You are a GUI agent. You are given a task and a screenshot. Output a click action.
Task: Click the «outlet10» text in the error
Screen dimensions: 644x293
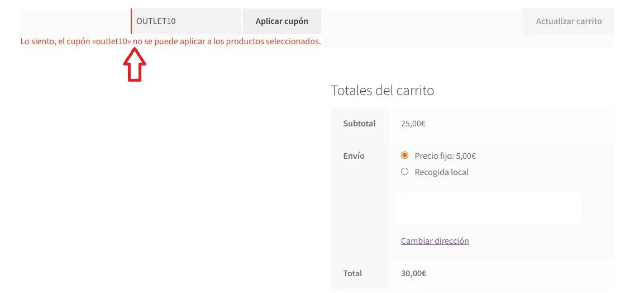pos(112,42)
